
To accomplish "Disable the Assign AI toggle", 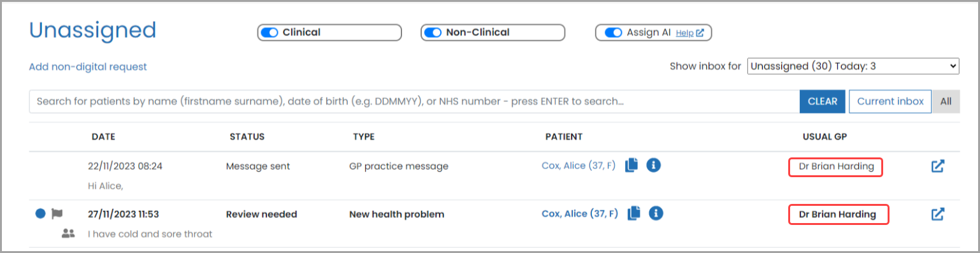I will tap(613, 33).
